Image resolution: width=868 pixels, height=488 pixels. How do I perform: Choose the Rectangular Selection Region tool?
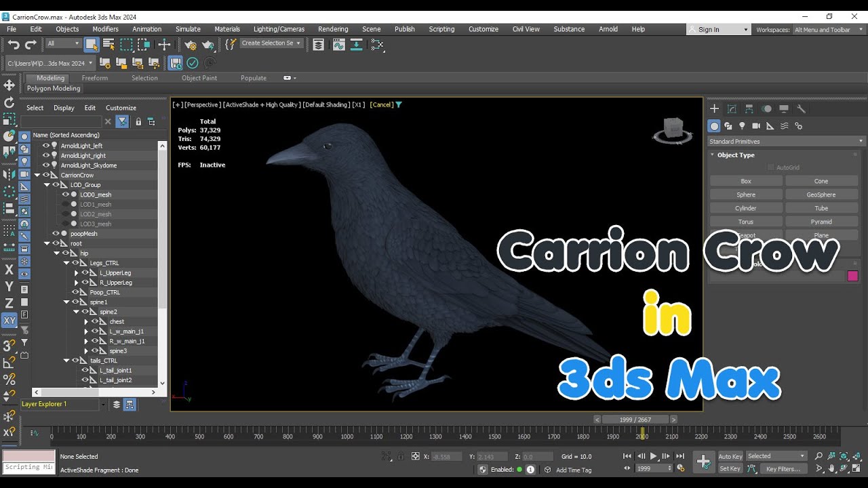(126, 45)
